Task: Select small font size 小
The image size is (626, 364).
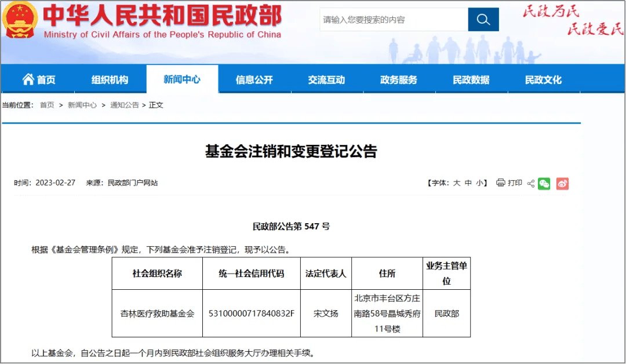Action: tap(483, 183)
